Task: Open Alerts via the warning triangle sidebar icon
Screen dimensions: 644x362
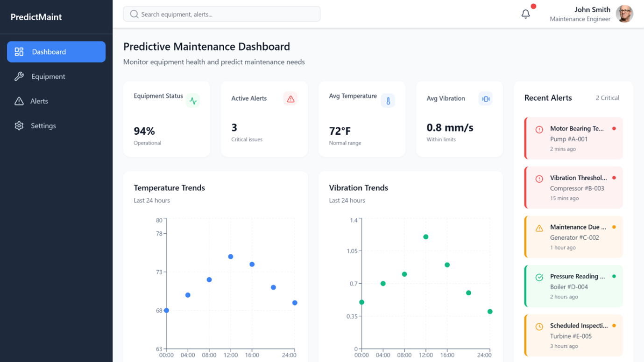Action: click(19, 101)
